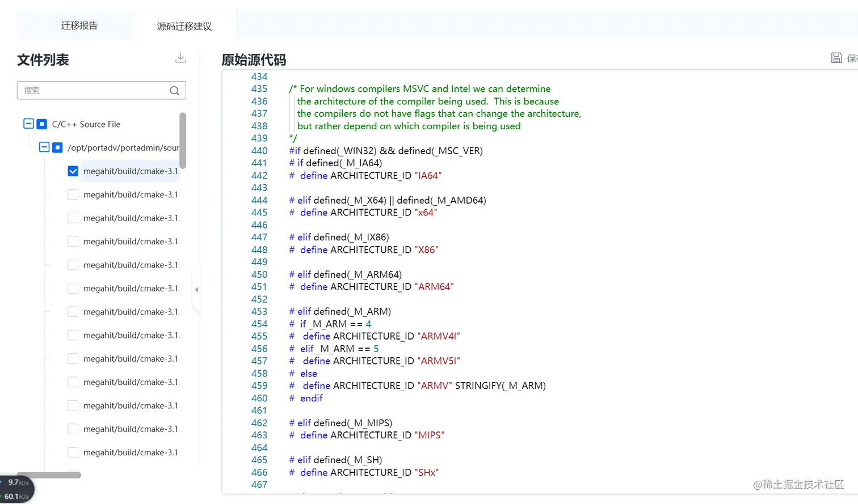Click the "SHx" string on line 466

click(x=427, y=473)
